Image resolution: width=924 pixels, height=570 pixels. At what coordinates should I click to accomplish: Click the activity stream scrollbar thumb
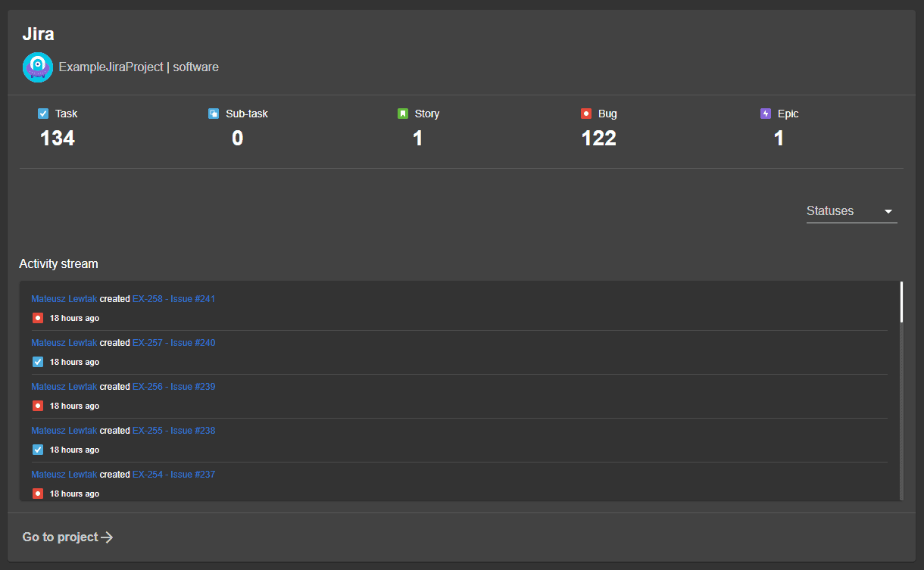pos(901,302)
